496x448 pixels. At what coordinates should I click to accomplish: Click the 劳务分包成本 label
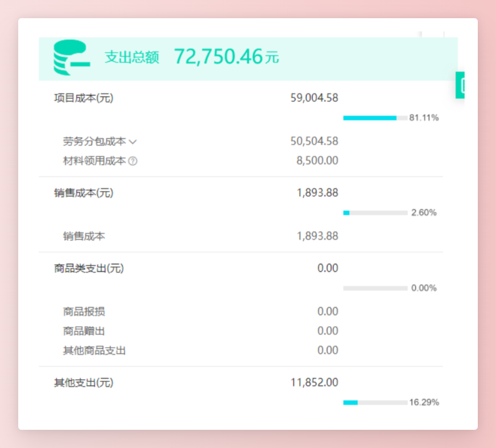[x=94, y=142]
